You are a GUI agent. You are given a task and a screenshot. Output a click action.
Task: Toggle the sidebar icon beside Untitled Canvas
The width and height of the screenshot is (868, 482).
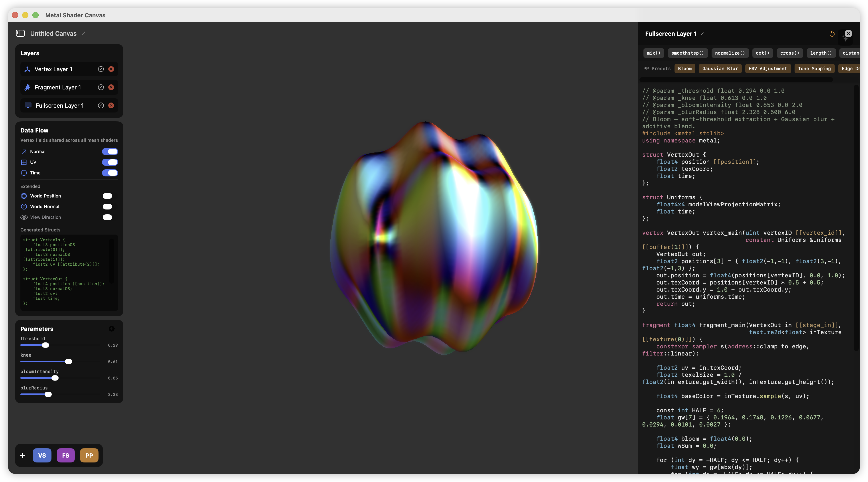21,33
